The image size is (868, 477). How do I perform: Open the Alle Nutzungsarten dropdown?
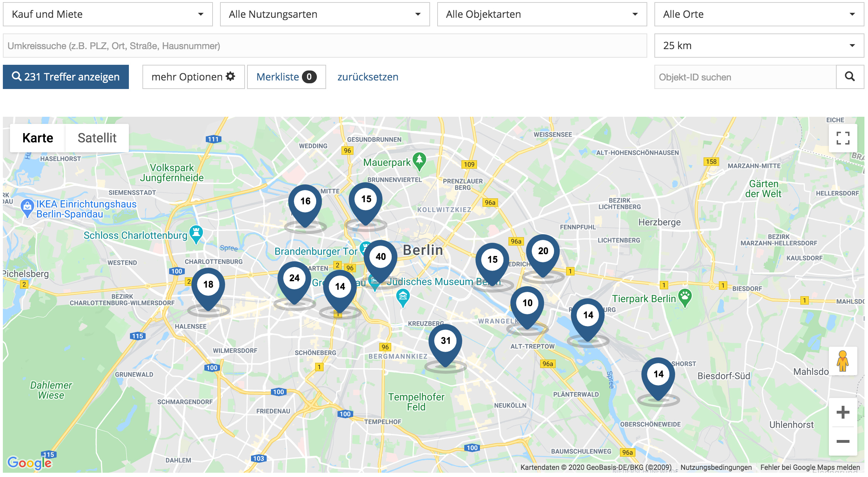point(325,14)
